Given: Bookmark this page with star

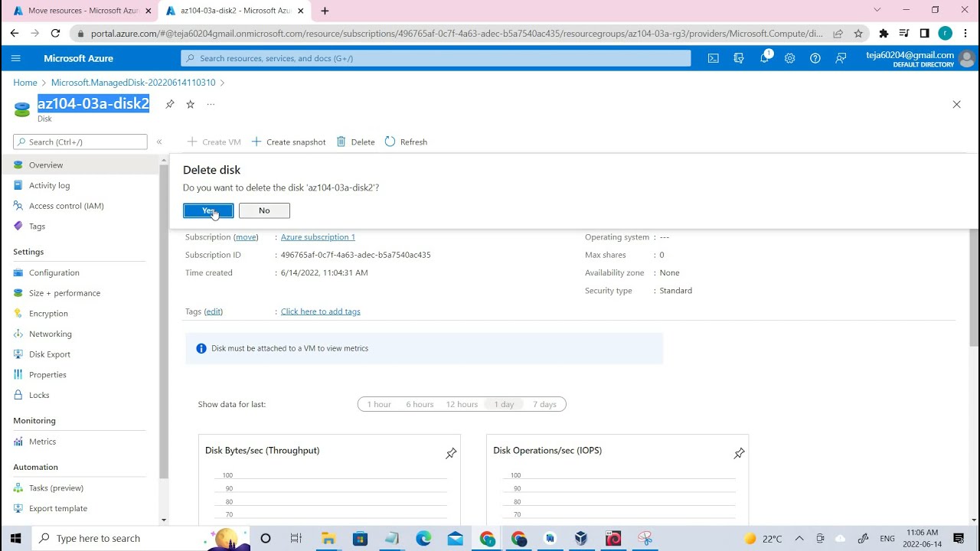Looking at the screenshot, I should pos(858,34).
